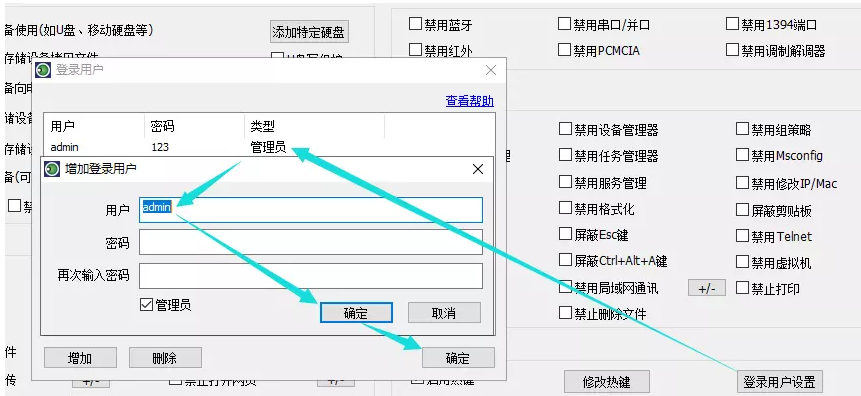Screen dimensions: 861x396
Task: Open the 查看帮助 link
Action: 469,101
